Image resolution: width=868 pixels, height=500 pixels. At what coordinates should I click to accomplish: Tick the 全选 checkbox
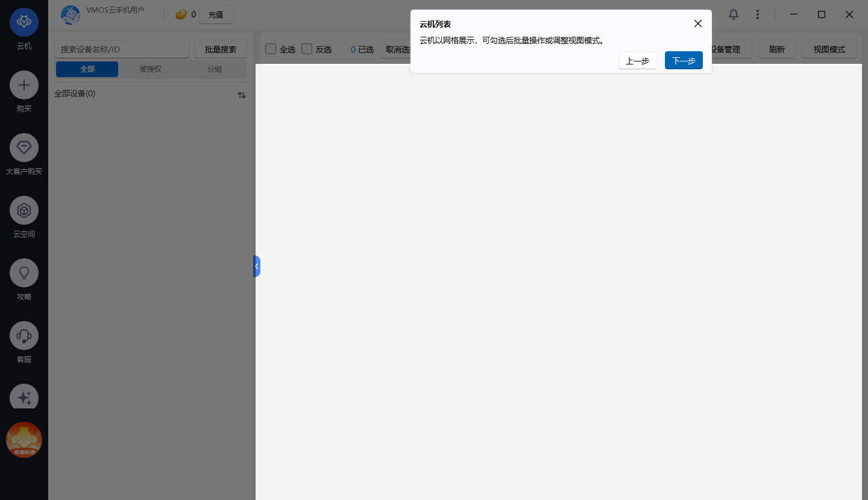(x=271, y=49)
